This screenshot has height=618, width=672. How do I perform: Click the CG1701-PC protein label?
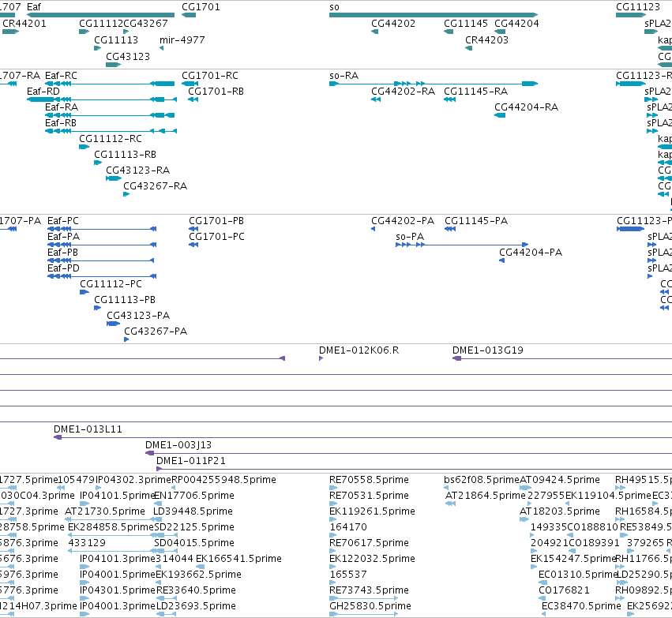point(217,237)
